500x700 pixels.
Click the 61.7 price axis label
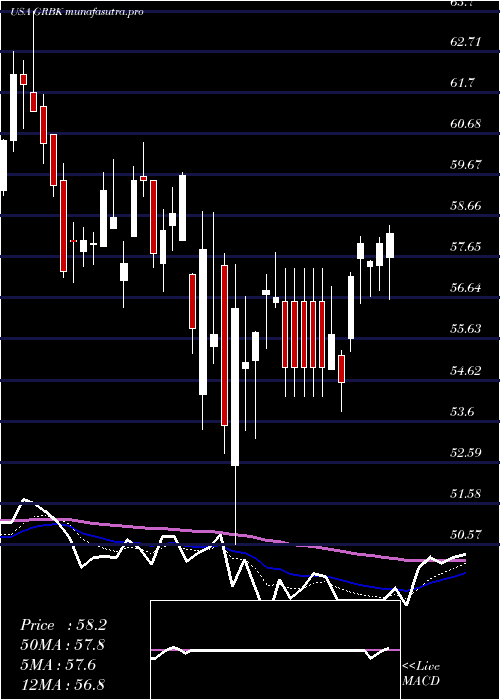[464, 83]
